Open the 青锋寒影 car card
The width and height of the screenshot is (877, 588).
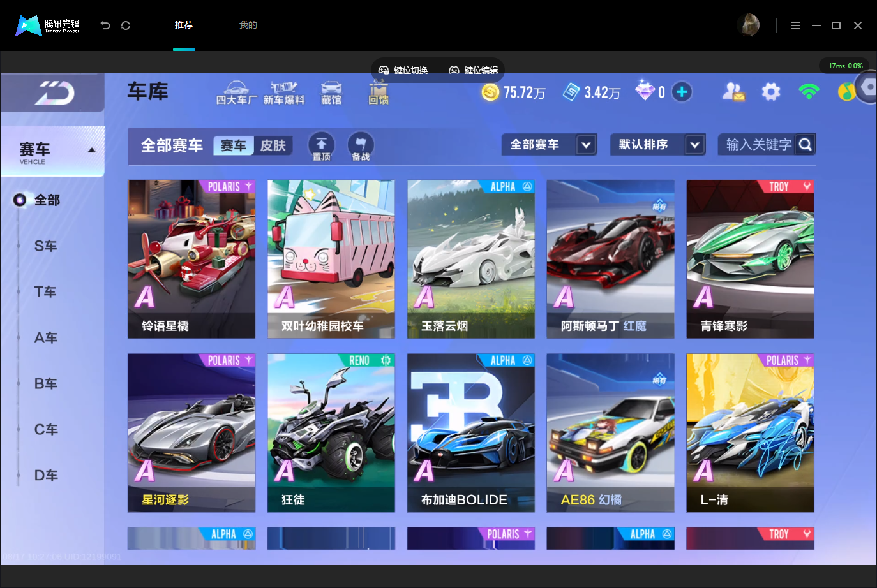tap(751, 259)
